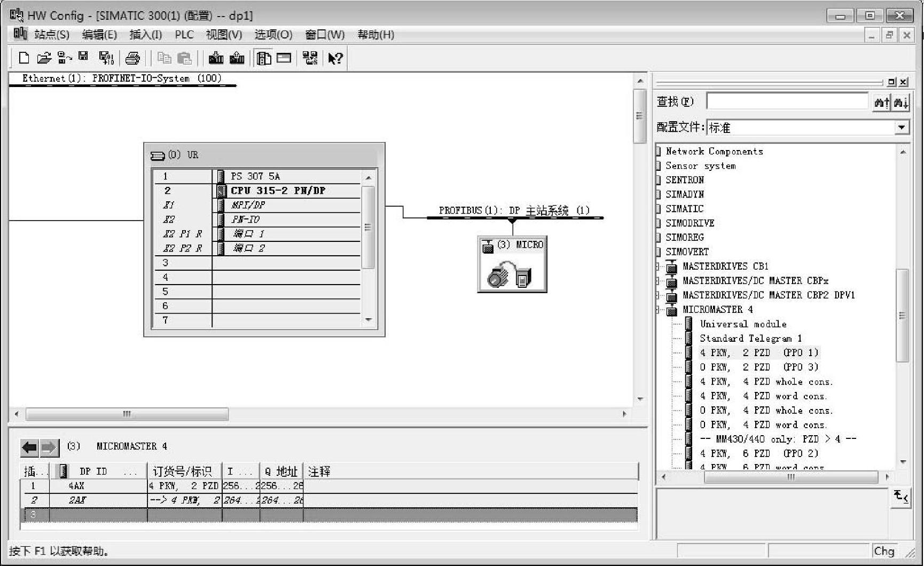Click the catalog info panel toggle icon
This screenshot has height=566, width=924.
(x=900, y=497)
